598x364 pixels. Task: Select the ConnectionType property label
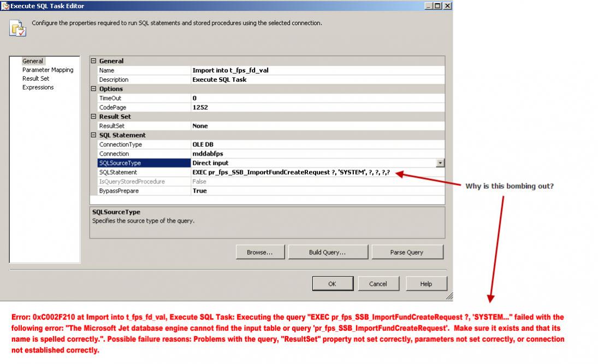pyautogui.click(x=144, y=145)
